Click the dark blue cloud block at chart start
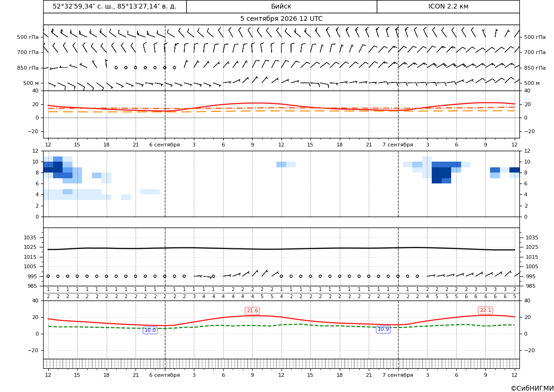This screenshot has height=392, width=554. [x=53, y=167]
